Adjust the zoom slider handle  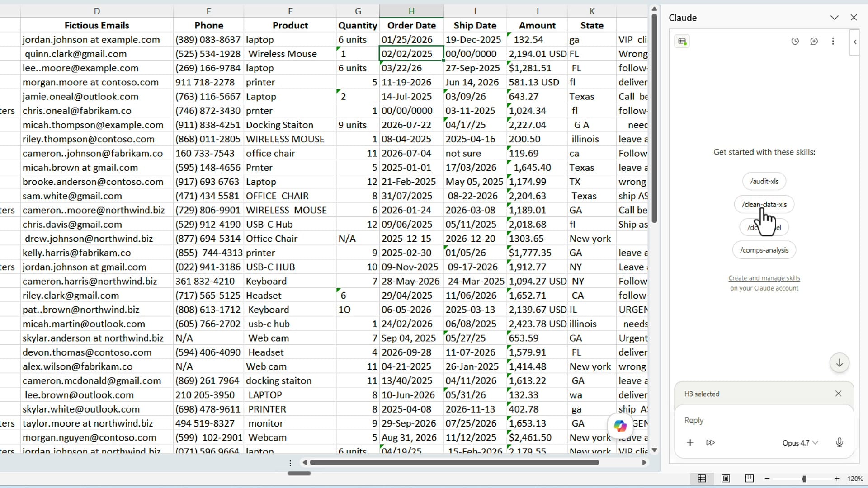coord(804,479)
